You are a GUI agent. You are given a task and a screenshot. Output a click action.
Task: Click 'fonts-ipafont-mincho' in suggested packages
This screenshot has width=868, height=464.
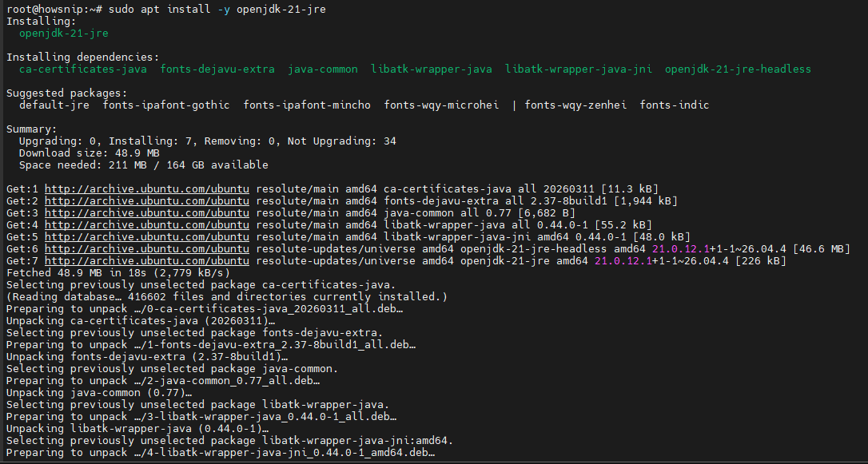307,105
